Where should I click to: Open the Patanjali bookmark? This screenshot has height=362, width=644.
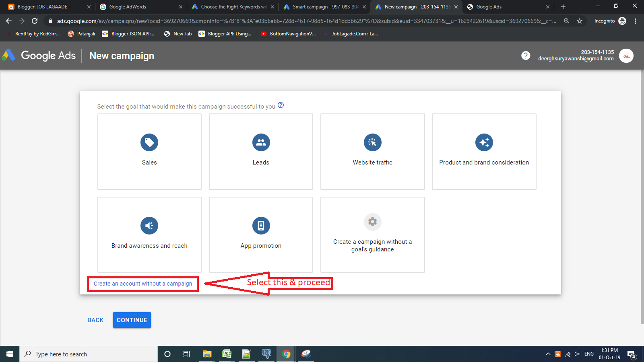coord(82,34)
